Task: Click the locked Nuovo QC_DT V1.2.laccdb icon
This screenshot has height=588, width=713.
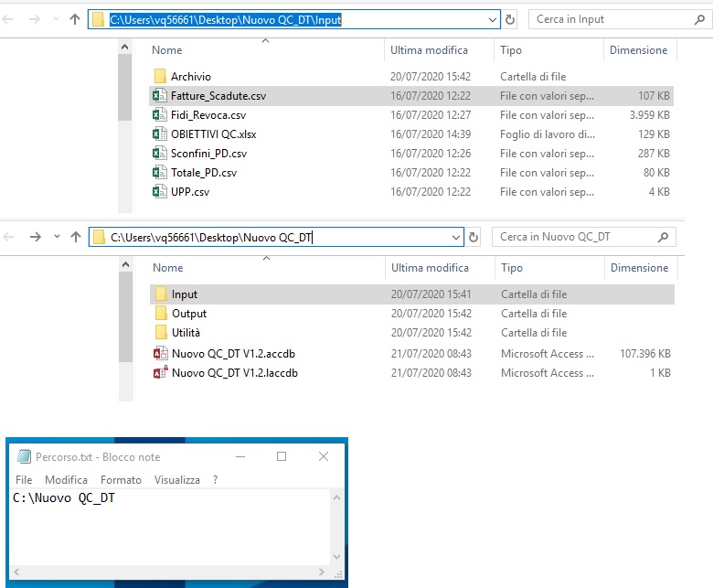Action: (x=160, y=372)
